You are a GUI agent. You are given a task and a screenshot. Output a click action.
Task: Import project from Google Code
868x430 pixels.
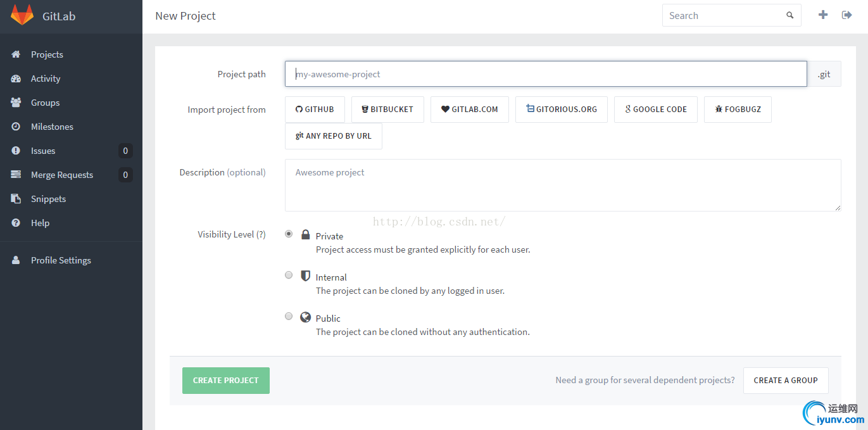tap(656, 110)
